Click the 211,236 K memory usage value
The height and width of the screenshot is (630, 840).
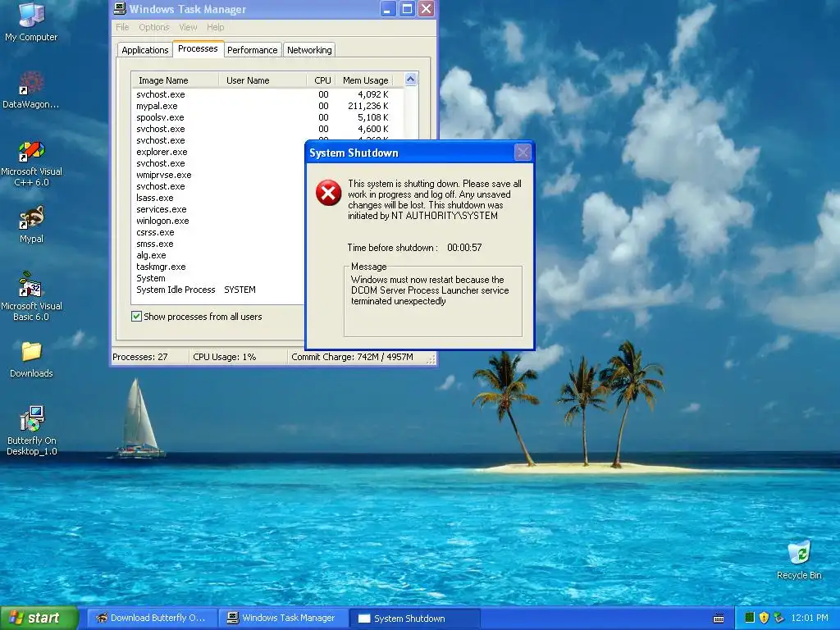tap(368, 106)
